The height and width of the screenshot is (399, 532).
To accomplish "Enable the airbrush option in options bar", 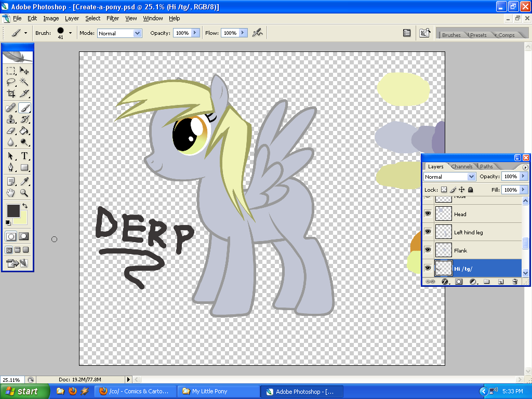I will coord(257,33).
